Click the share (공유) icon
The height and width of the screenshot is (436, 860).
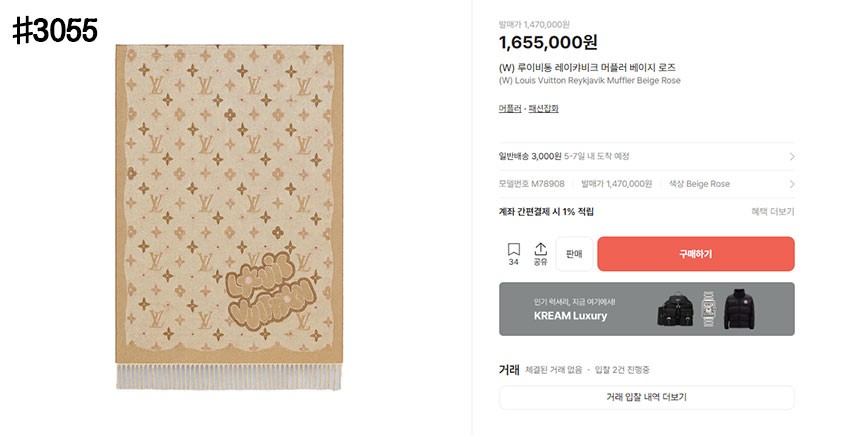pyautogui.click(x=540, y=250)
